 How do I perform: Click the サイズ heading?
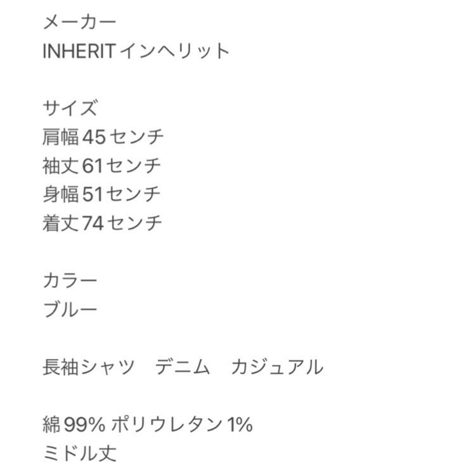(x=70, y=108)
